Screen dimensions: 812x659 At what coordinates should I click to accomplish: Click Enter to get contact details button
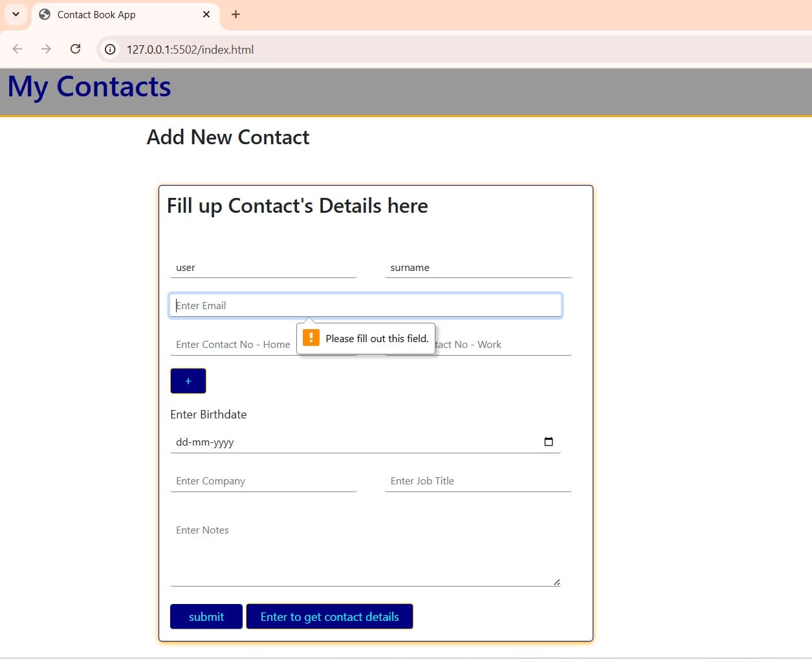pyautogui.click(x=329, y=616)
